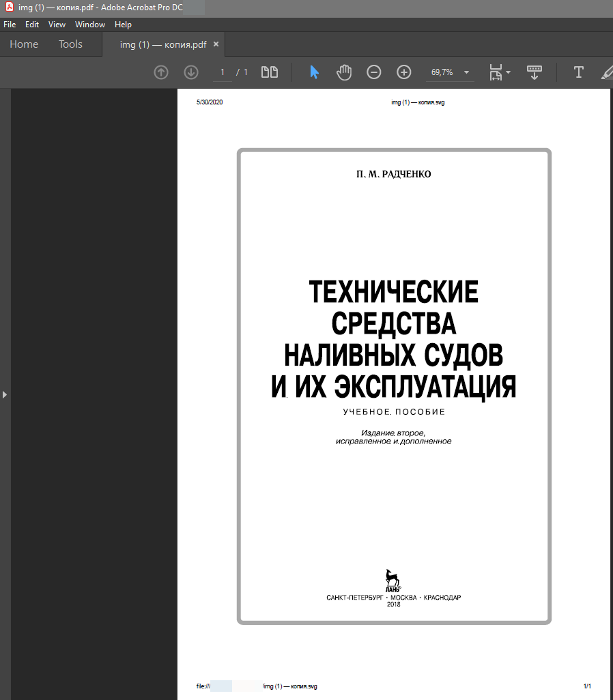The height and width of the screenshot is (700, 613).
Task: Click the current page number field
Action: point(223,72)
